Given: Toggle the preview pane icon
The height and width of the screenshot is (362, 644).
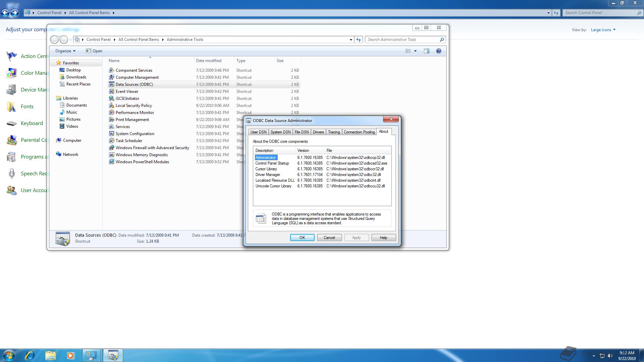Looking at the screenshot, I should coord(426,51).
